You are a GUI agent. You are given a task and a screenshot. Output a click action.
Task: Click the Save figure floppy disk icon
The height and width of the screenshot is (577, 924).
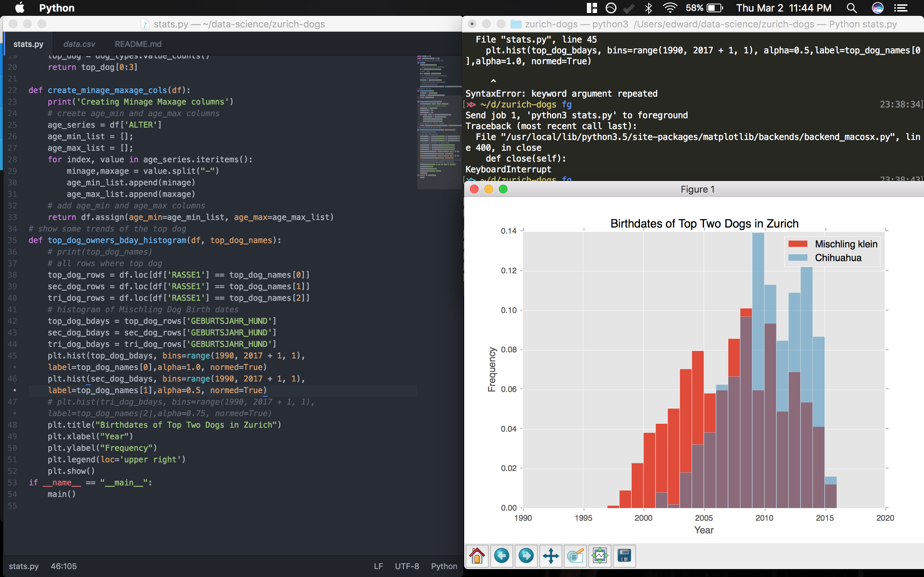pos(624,556)
